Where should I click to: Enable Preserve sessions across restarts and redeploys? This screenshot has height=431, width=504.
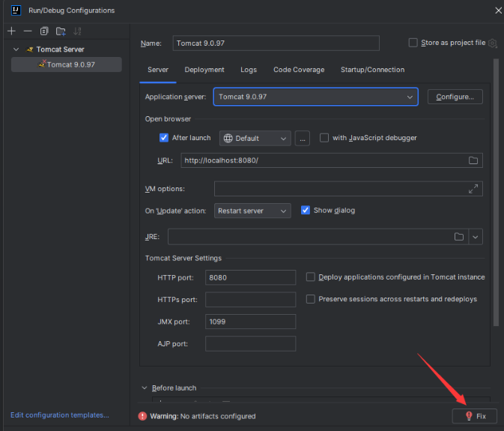point(311,299)
